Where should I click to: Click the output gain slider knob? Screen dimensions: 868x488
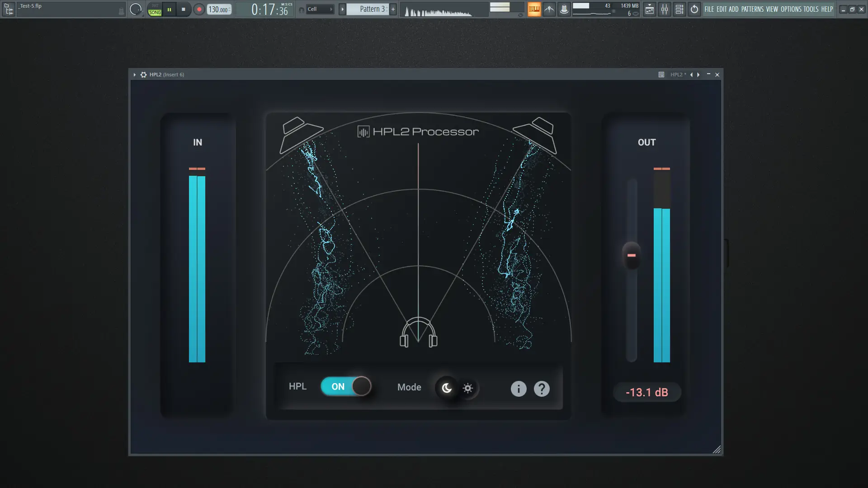pyautogui.click(x=632, y=255)
